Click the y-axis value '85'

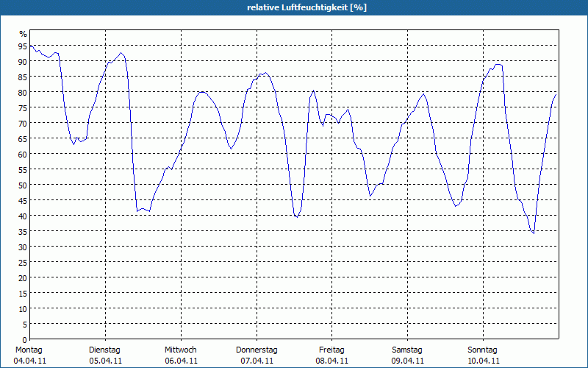23,77
